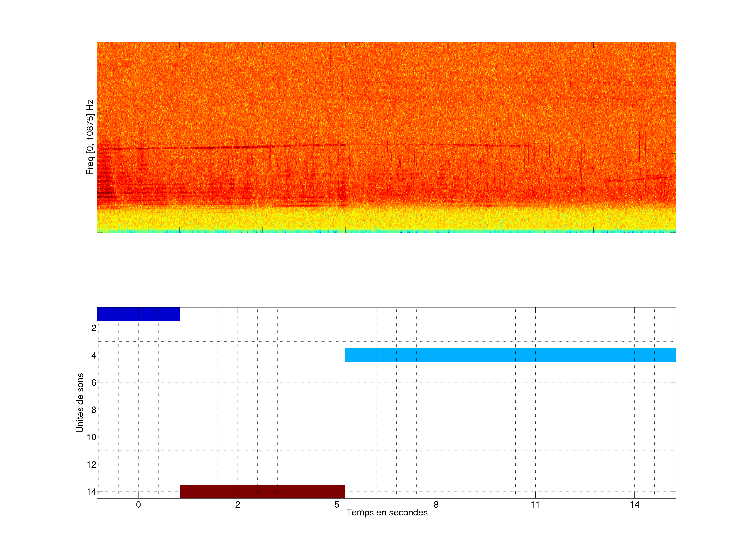Click the yellow low-frequency band in spectrogram

386,219
